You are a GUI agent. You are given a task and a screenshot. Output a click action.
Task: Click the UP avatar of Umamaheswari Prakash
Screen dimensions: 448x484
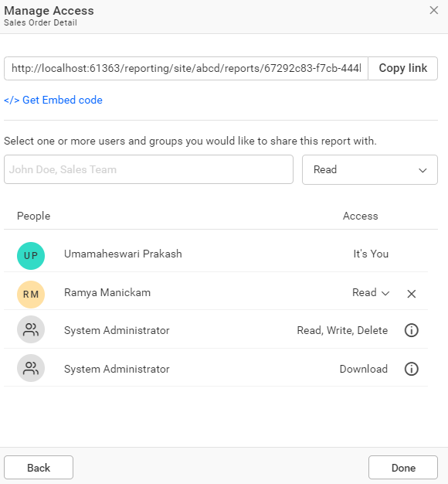click(31, 256)
